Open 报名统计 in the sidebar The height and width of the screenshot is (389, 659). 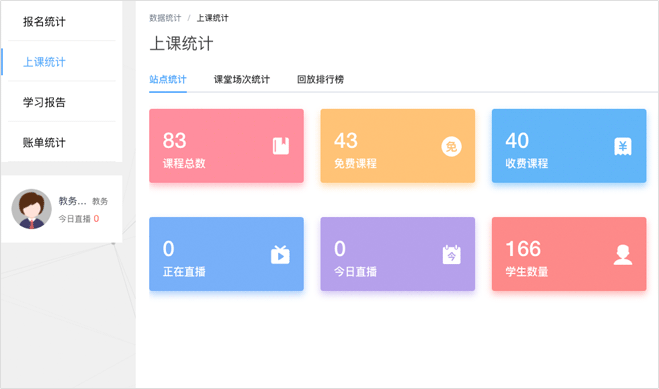coord(44,22)
